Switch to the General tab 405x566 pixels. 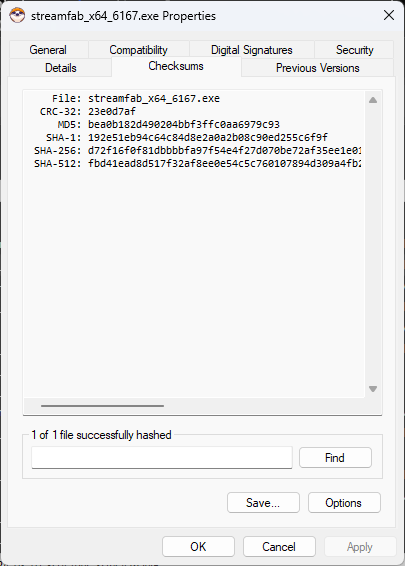(x=48, y=50)
